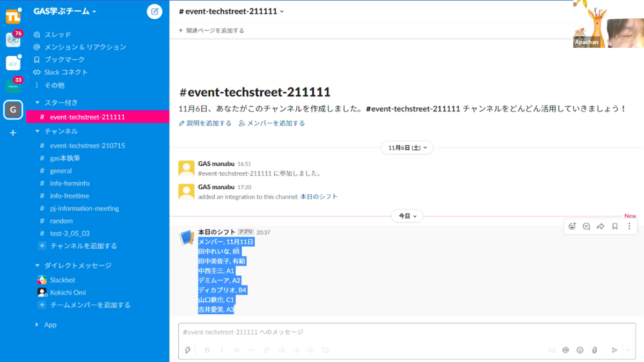Toggle Aa formatting toolbar visibility
The image size is (644, 362).
click(551, 350)
